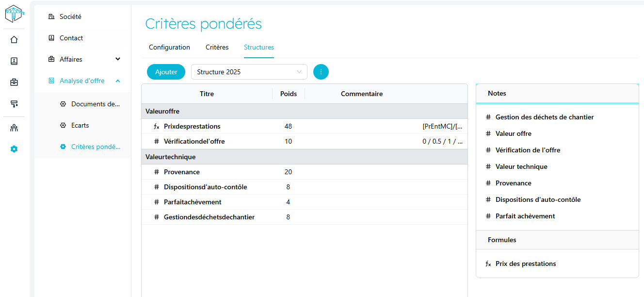644x297 pixels.
Task: Open the contacts icon in left rail
Action: point(14,61)
